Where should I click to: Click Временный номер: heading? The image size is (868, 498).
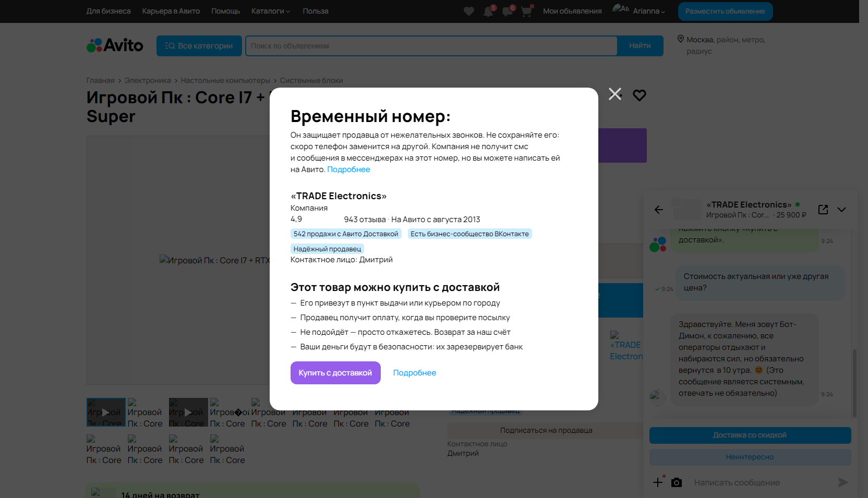371,116
